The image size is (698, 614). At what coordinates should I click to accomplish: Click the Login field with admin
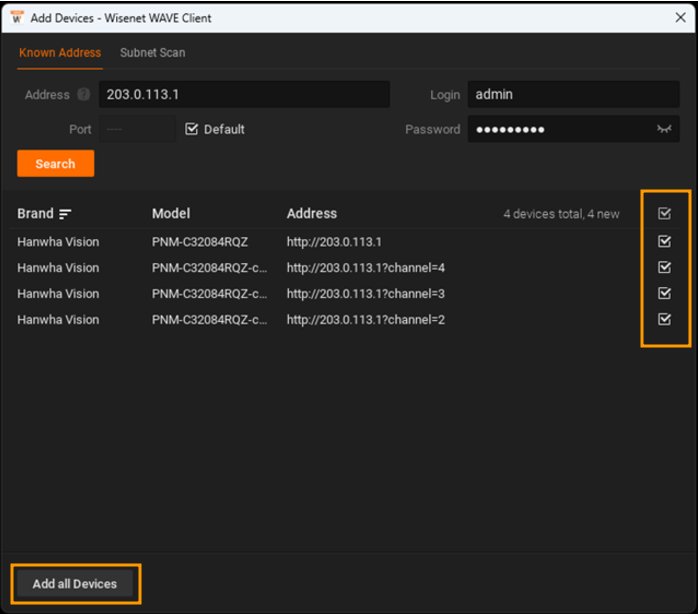pos(573,94)
